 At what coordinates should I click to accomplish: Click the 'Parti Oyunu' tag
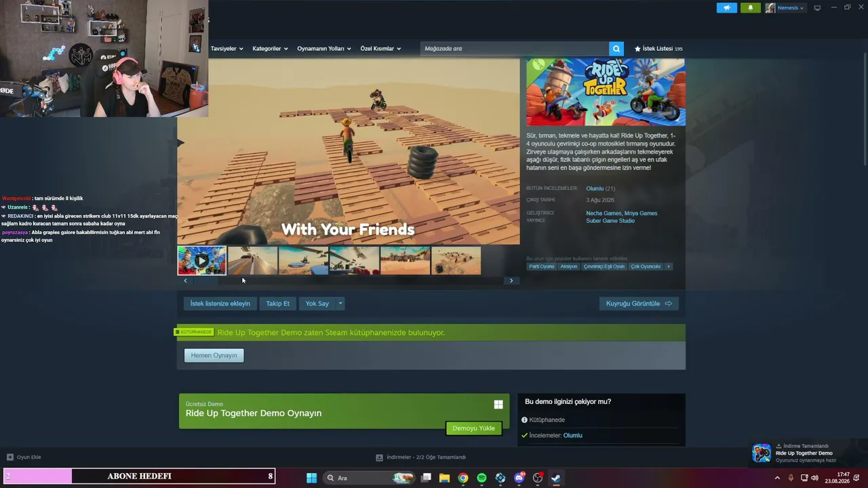point(541,266)
